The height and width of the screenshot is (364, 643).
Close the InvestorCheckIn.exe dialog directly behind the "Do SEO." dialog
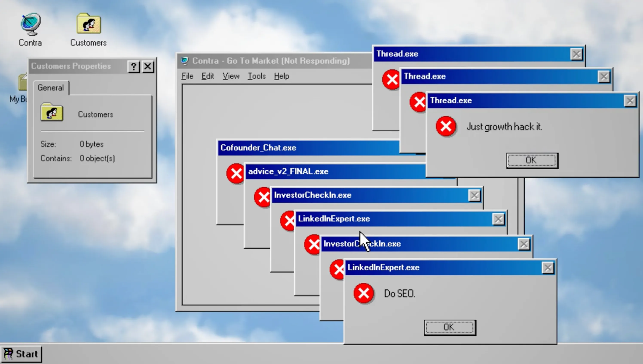[x=524, y=244]
